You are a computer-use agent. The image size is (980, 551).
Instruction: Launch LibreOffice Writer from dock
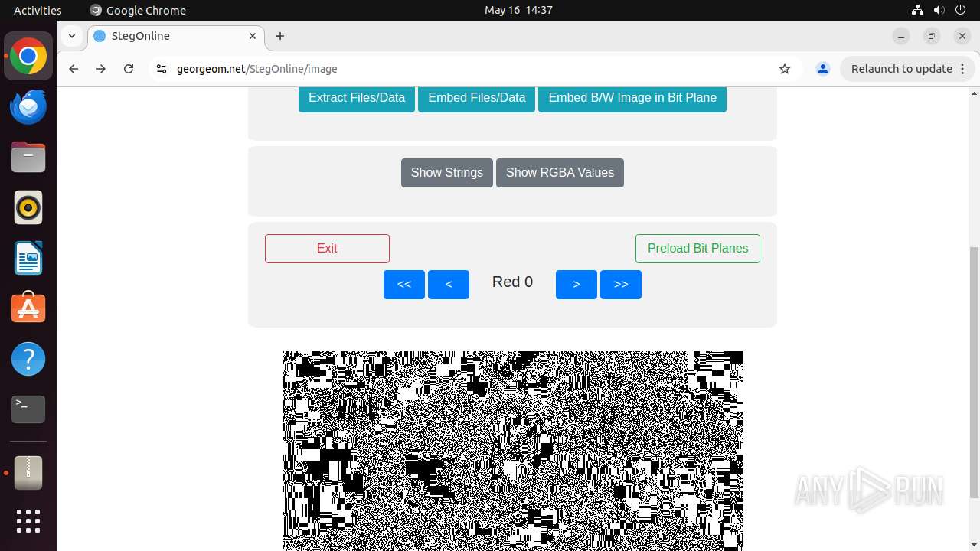(x=28, y=258)
